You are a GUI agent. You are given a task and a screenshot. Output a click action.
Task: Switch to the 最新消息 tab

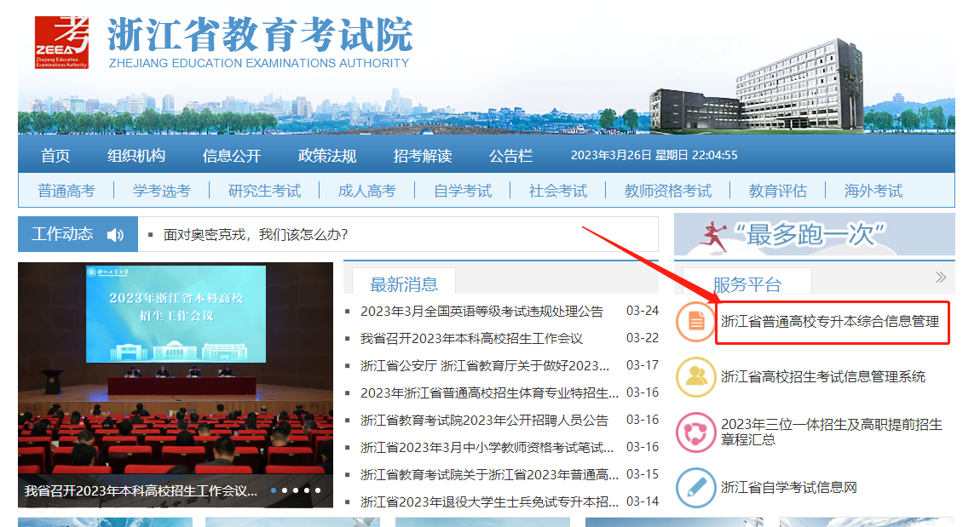(x=404, y=284)
